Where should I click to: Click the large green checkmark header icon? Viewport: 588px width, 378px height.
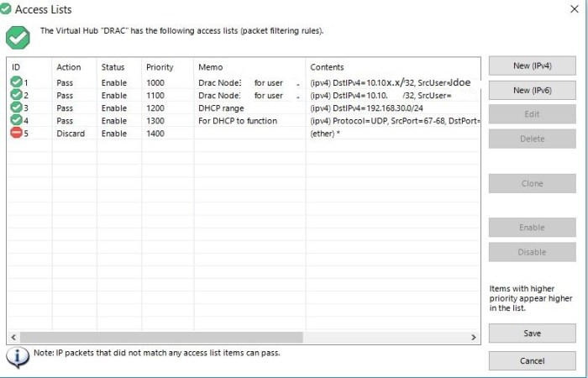point(18,37)
